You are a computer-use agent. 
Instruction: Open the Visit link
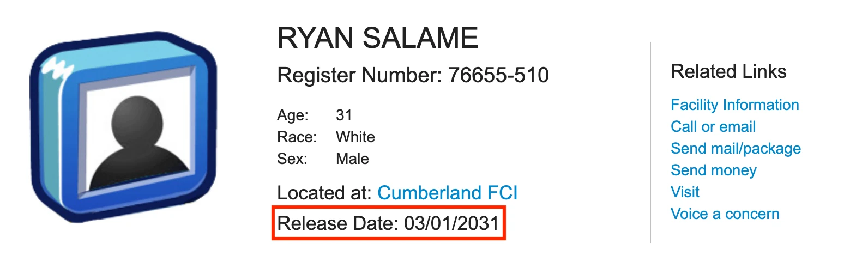(685, 192)
